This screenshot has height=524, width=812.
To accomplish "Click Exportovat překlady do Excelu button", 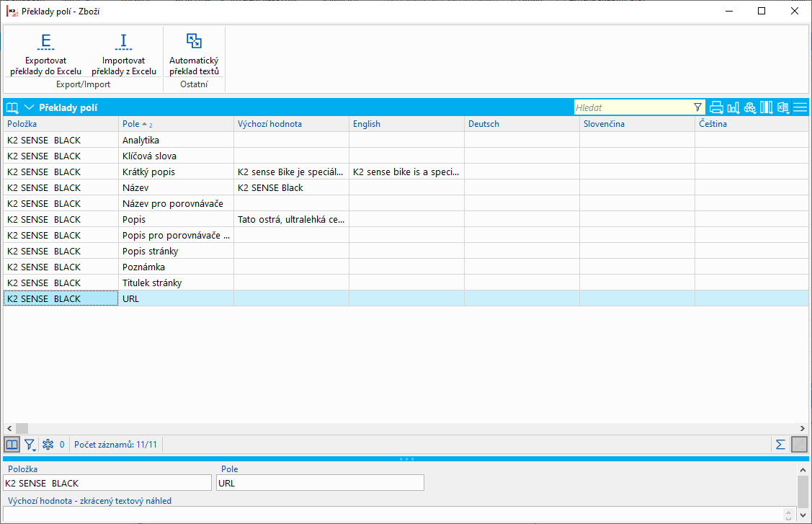I will 45,54.
